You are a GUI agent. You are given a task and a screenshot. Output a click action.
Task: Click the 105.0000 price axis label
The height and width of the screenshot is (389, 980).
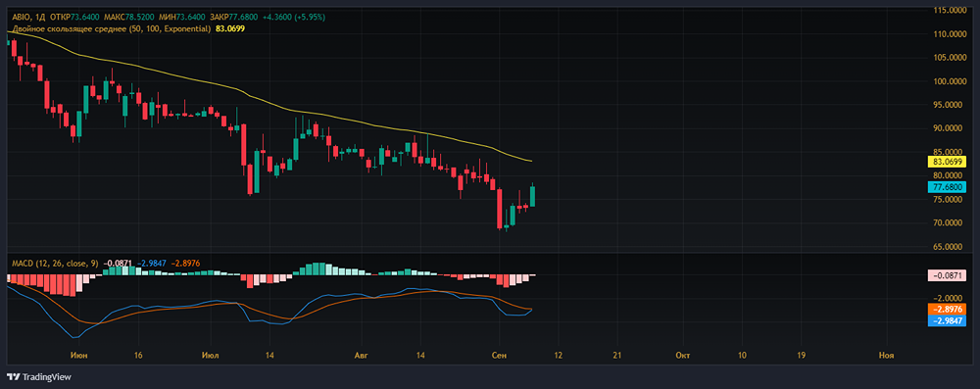pos(949,58)
